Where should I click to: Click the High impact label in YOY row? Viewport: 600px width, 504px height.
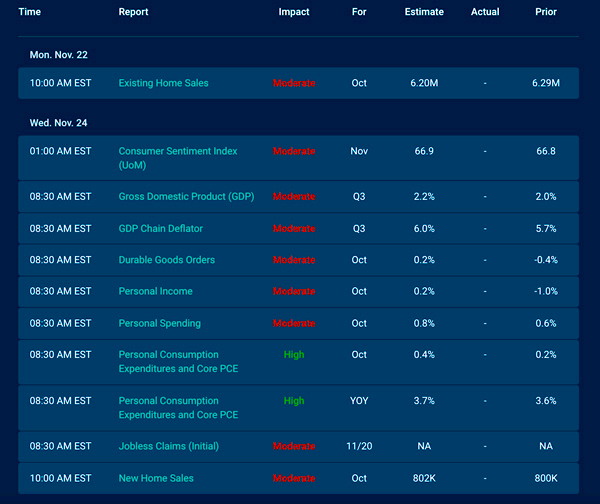(x=294, y=401)
